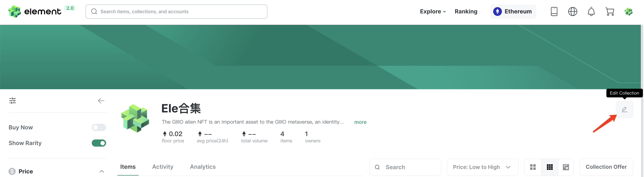The image size is (644, 177).
Task: Enable the Buy Now toggle
Action: point(99,127)
